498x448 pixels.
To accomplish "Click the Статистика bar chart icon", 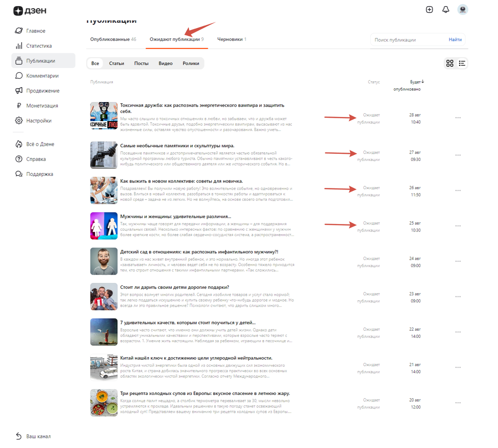I will pos(19,46).
